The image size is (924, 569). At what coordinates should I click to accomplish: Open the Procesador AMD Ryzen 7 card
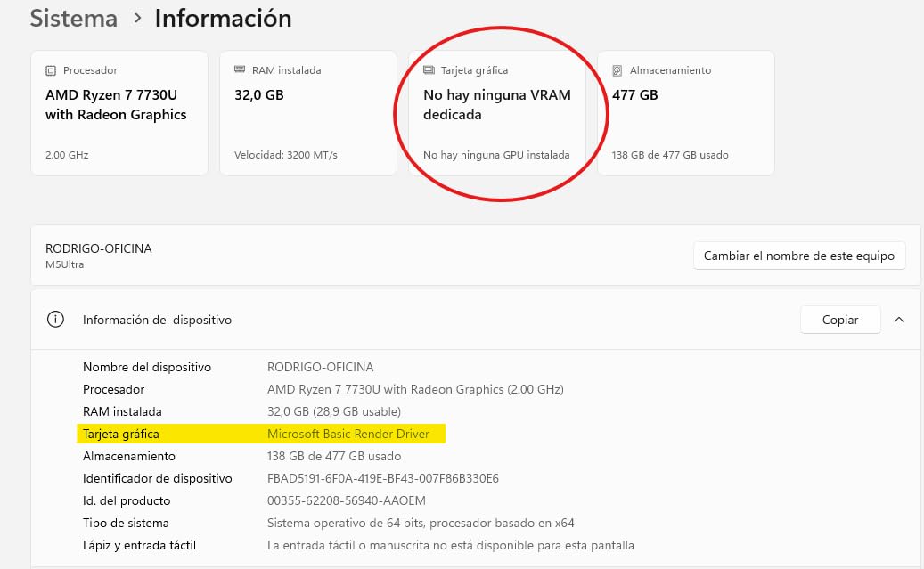click(119, 113)
